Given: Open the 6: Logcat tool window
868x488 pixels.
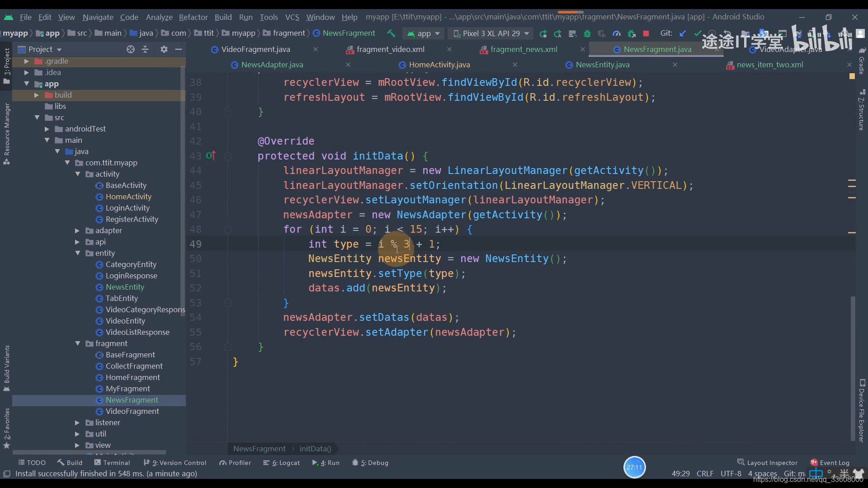Looking at the screenshot, I should pos(281,463).
